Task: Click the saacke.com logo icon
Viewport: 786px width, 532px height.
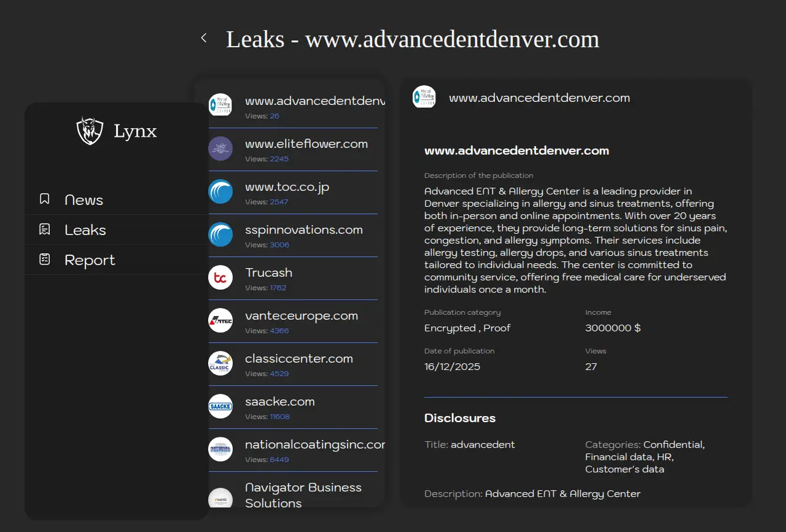Action: coord(220,406)
